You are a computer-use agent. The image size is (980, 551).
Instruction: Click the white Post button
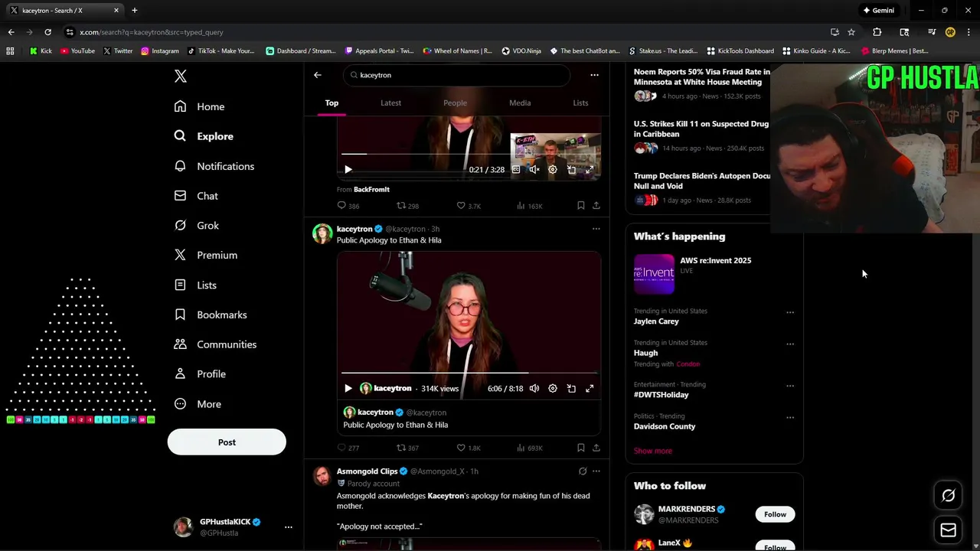click(x=227, y=442)
